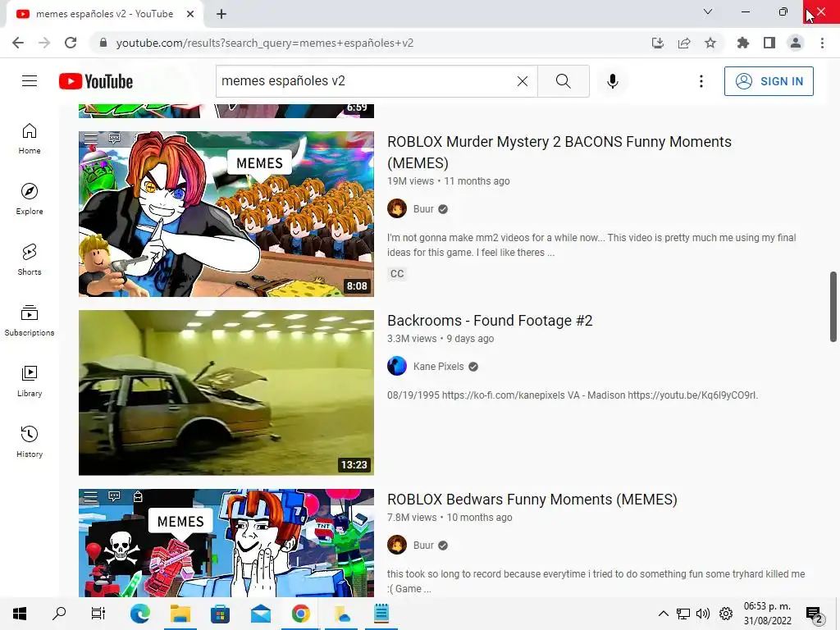Screen dimensions: 840x630
Task: Launch Microsoft Edge from the taskbar
Action: [139, 614]
